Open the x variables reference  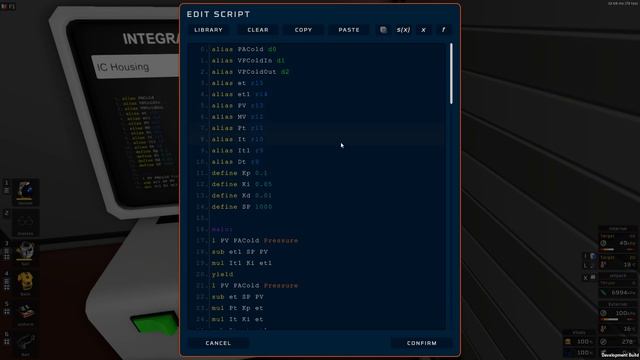pyautogui.click(x=423, y=30)
